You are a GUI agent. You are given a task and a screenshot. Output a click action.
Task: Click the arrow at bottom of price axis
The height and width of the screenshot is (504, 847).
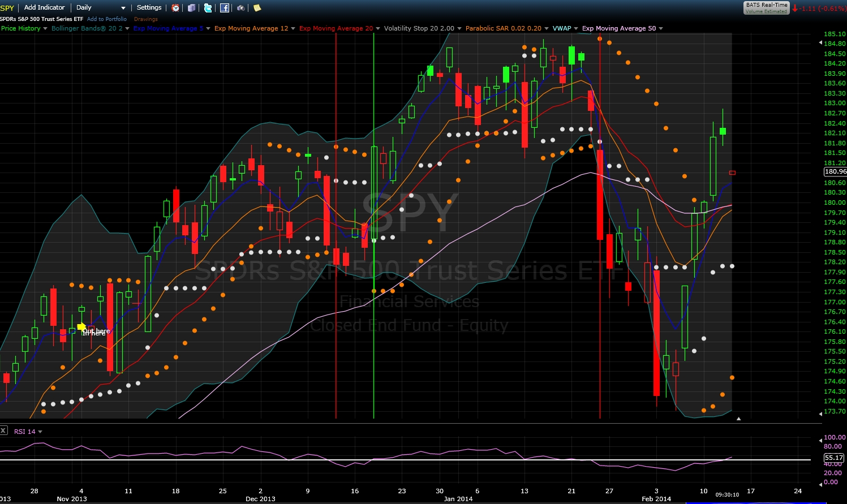tap(820, 414)
